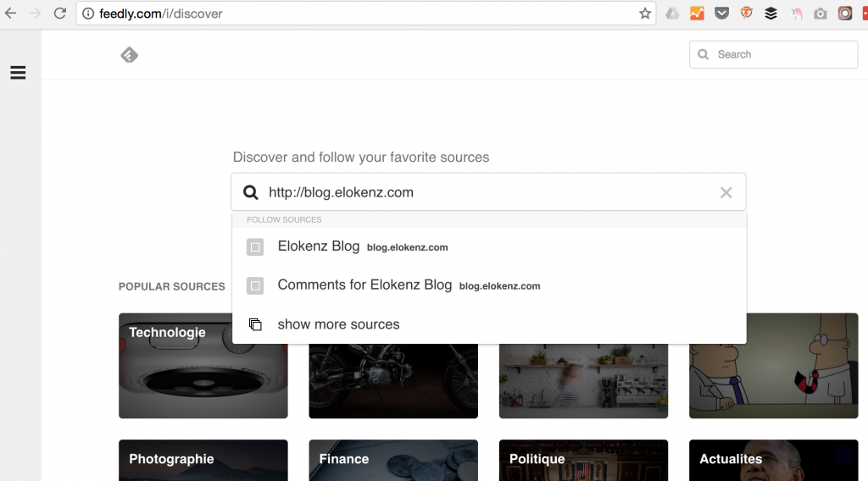Click the magnifier in discover search box
Image resolution: width=868 pixels, height=481 pixels.
click(251, 192)
